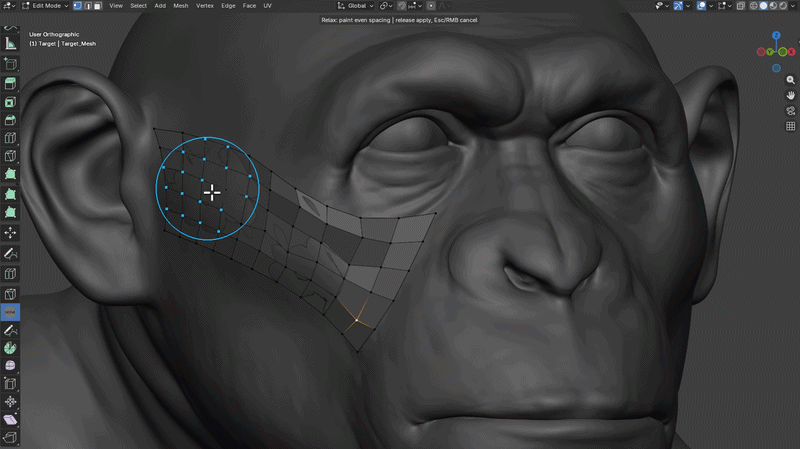Click the hand pan view icon

pyautogui.click(x=790, y=95)
